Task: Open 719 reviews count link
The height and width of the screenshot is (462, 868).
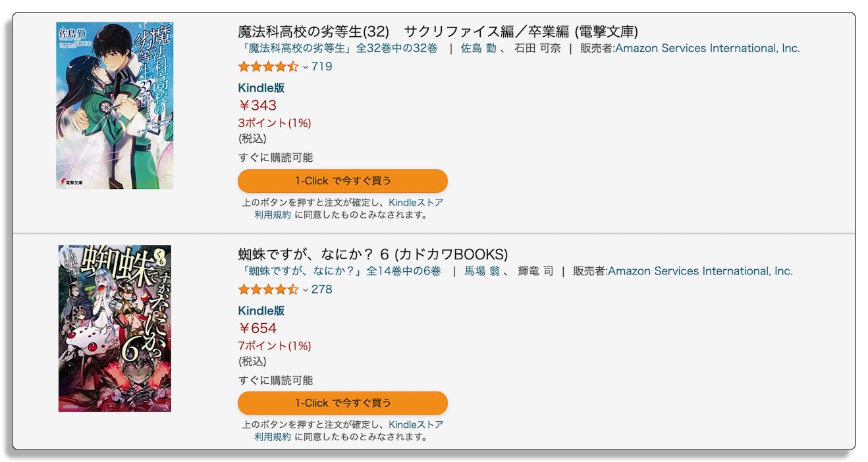Action: click(x=322, y=66)
